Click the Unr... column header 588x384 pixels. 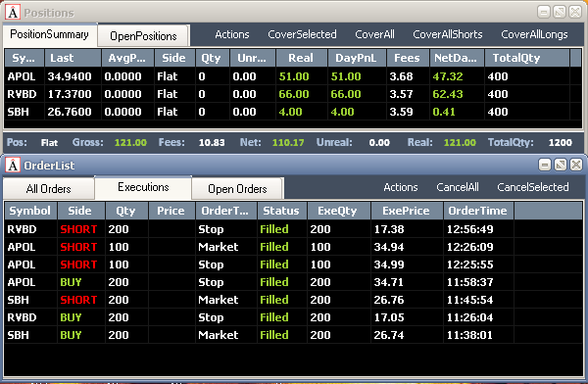tap(253, 58)
